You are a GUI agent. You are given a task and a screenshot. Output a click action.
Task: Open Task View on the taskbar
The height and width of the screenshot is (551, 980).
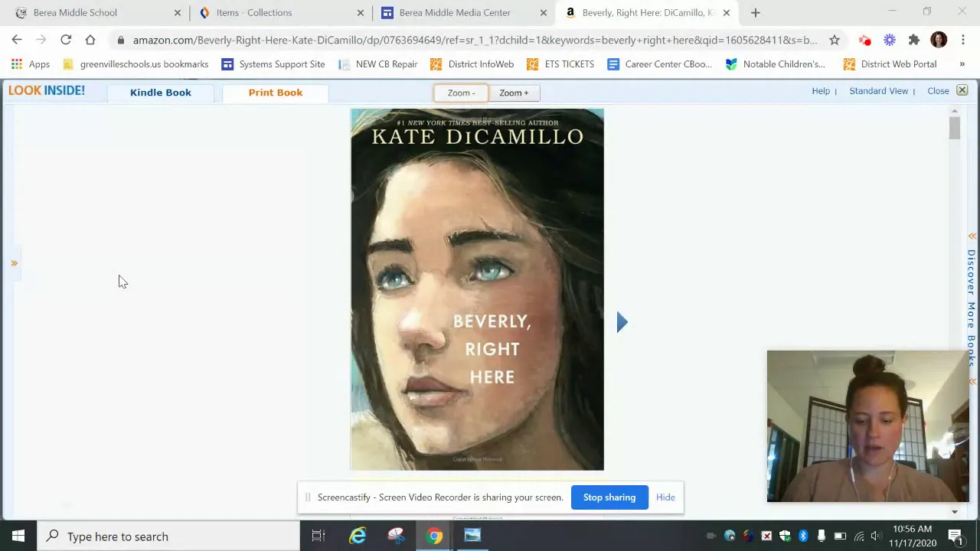(318, 536)
